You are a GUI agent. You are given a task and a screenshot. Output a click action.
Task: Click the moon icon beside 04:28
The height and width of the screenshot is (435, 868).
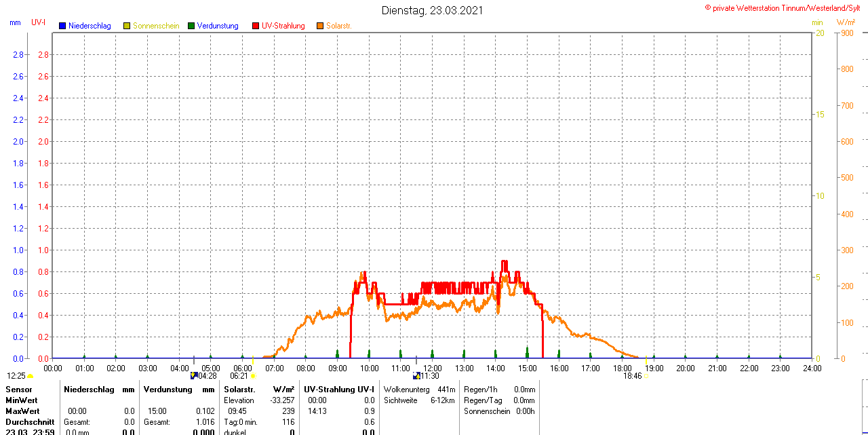tap(194, 375)
